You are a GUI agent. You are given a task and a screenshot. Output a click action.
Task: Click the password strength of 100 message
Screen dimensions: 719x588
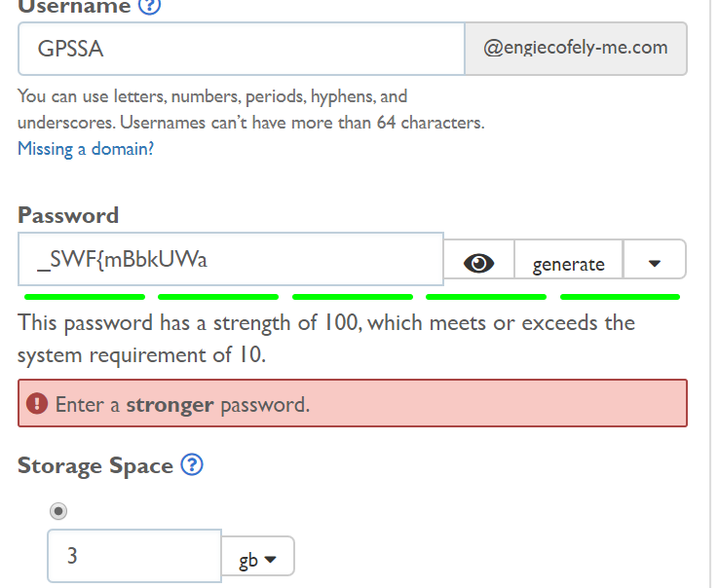click(x=326, y=338)
